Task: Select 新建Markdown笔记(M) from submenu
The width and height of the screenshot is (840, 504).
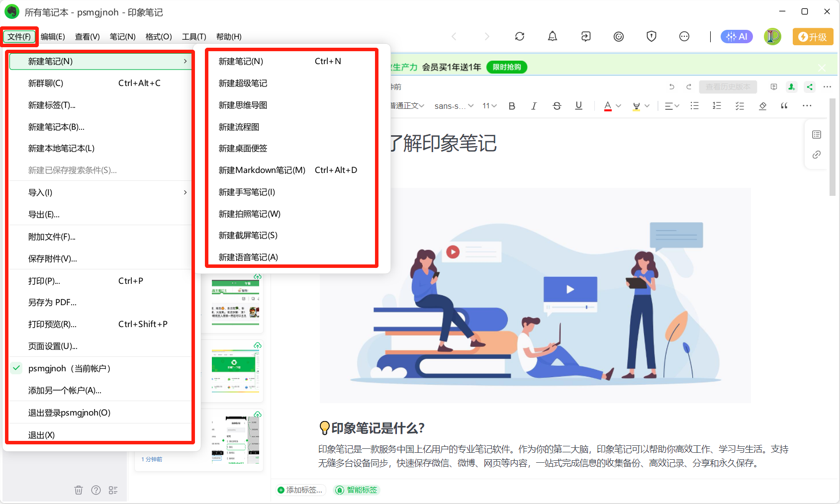Action: tap(292, 170)
